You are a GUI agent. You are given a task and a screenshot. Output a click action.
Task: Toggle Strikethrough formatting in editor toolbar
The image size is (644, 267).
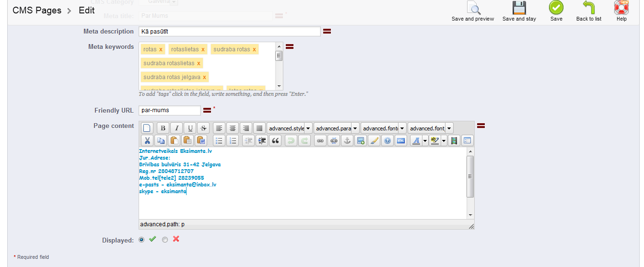pyautogui.click(x=203, y=128)
